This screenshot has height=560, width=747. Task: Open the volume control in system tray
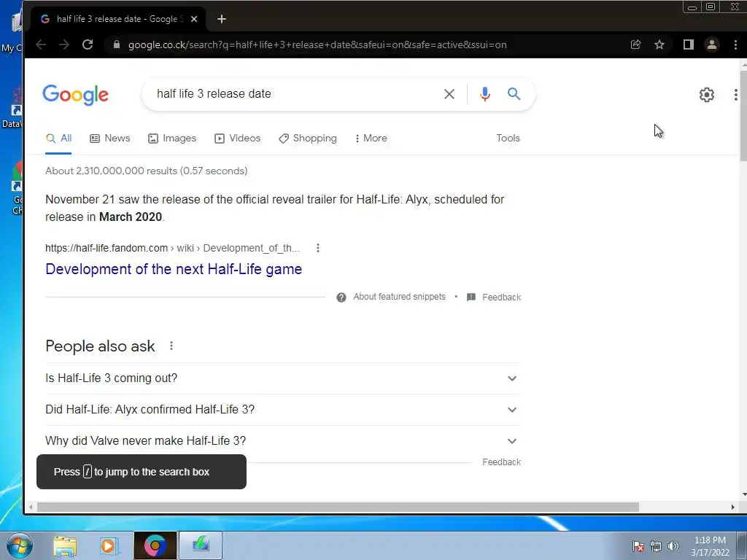tap(673, 546)
